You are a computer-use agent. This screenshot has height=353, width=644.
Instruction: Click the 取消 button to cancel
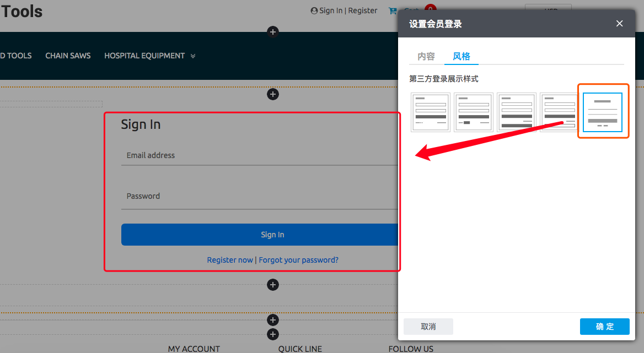tap(428, 327)
